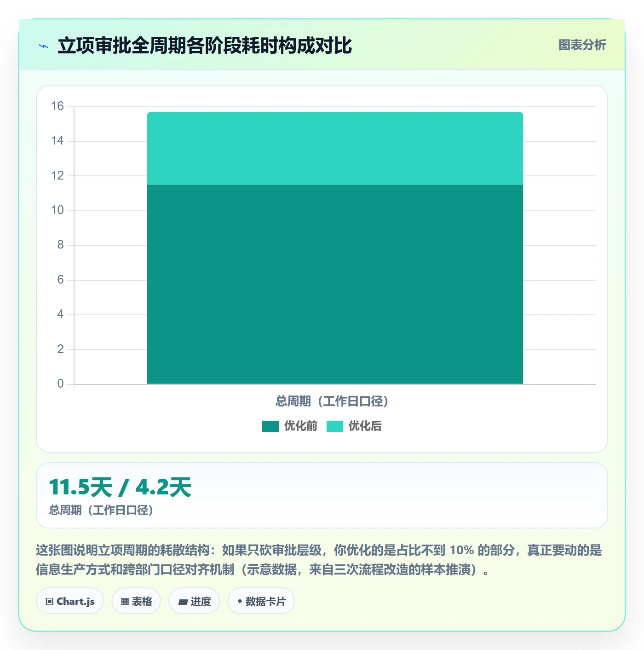Click the y-axis value 10
The image size is (644, 650).
[57, 210]
